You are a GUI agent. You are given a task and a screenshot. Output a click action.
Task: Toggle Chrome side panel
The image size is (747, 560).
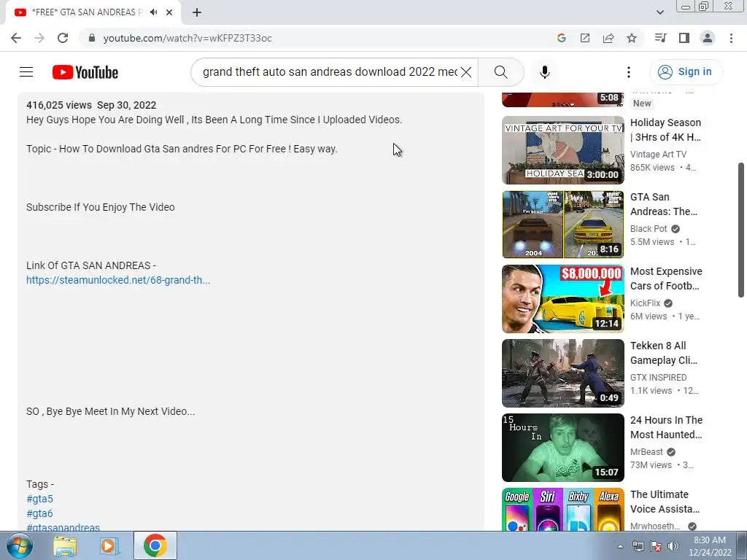(x=684, y=38)
